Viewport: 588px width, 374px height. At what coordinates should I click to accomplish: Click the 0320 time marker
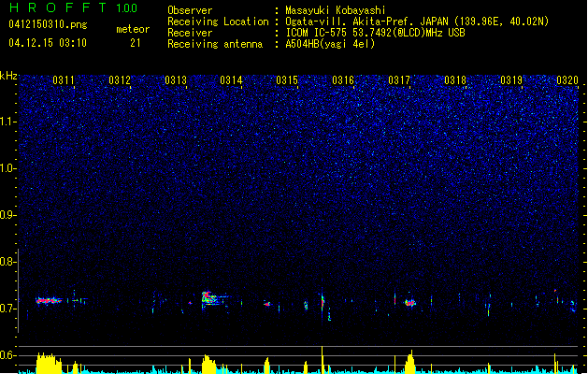[567, 80]
